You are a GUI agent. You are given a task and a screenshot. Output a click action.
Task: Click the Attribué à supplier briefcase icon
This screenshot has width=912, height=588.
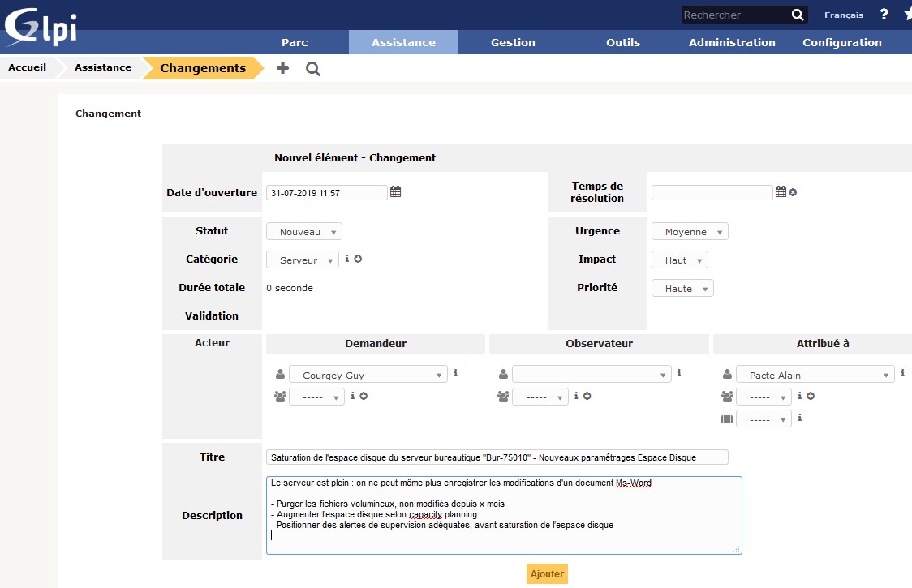point(727,418)
